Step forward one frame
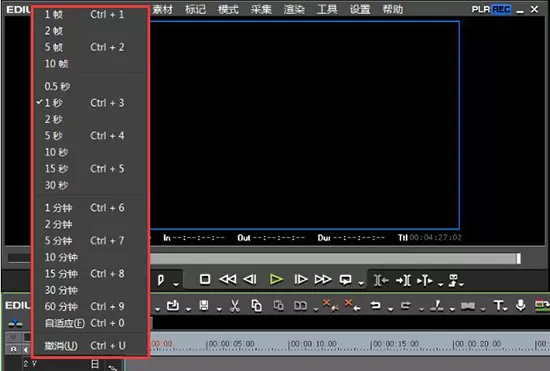The width and height of the screenshot is (550, 371). (301, 279)
